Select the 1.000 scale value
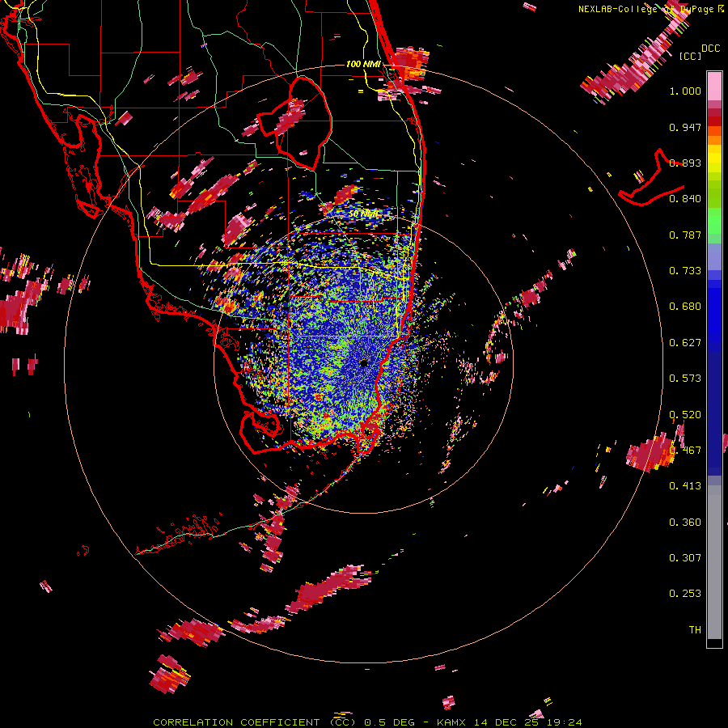This screenshot has height=728, width=728. click(x=685, y=91)
